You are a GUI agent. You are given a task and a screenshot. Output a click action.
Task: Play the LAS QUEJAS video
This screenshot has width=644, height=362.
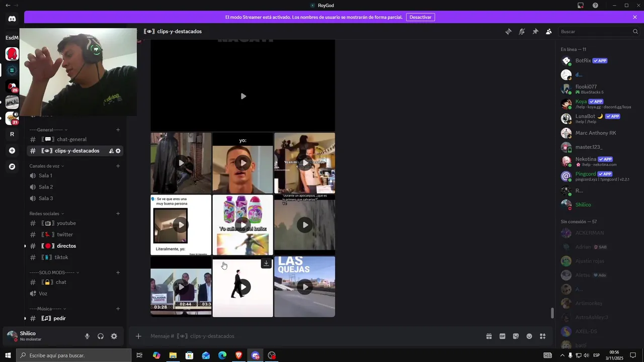pyautogui.click(x=305, y=287)
